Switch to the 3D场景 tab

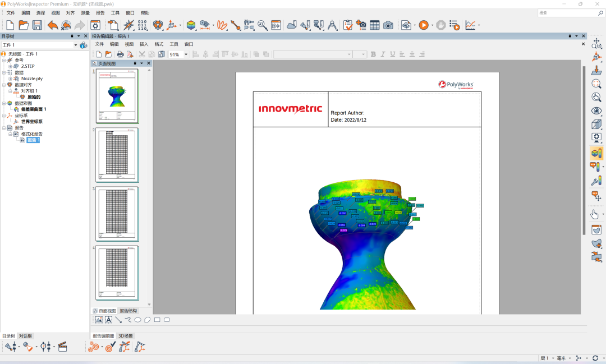(x=126, y=336)
